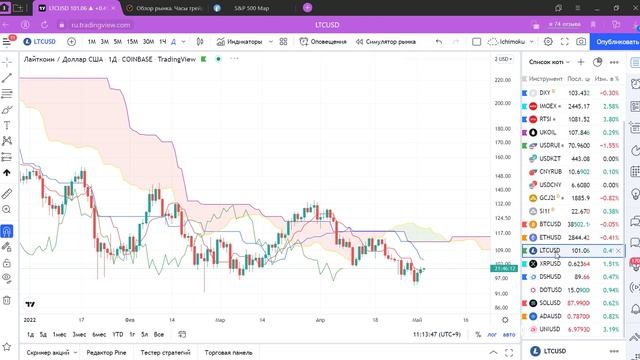Open the USD currency dropdown on price scale
The width and height of the screenshot is (640, 360).
(503, 59)
